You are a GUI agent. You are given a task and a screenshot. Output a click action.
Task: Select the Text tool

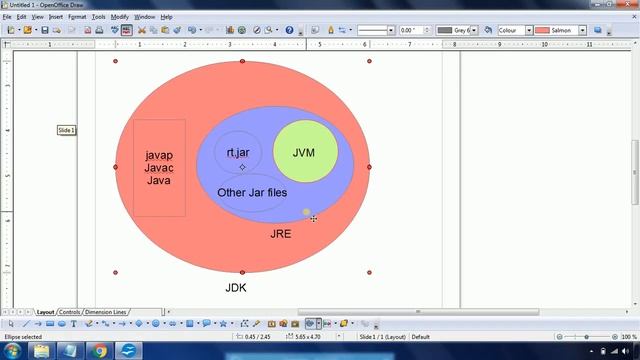tap(73, 324)
